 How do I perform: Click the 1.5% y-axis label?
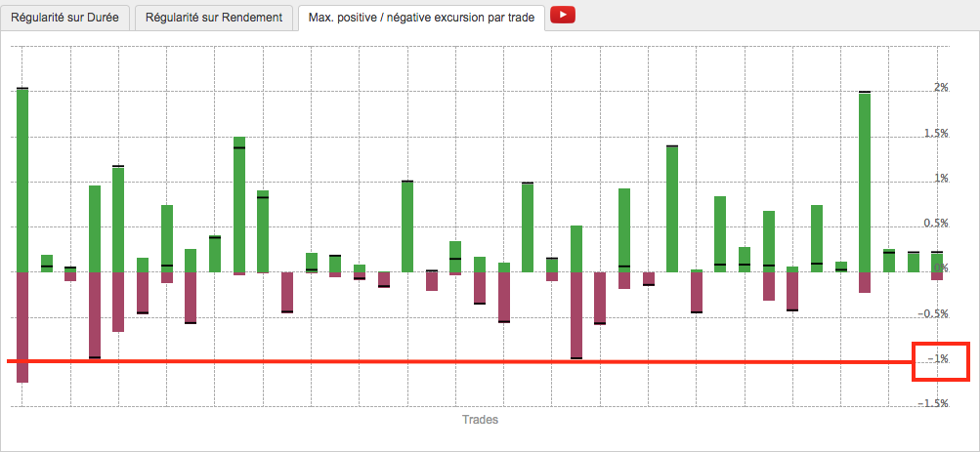937,134
